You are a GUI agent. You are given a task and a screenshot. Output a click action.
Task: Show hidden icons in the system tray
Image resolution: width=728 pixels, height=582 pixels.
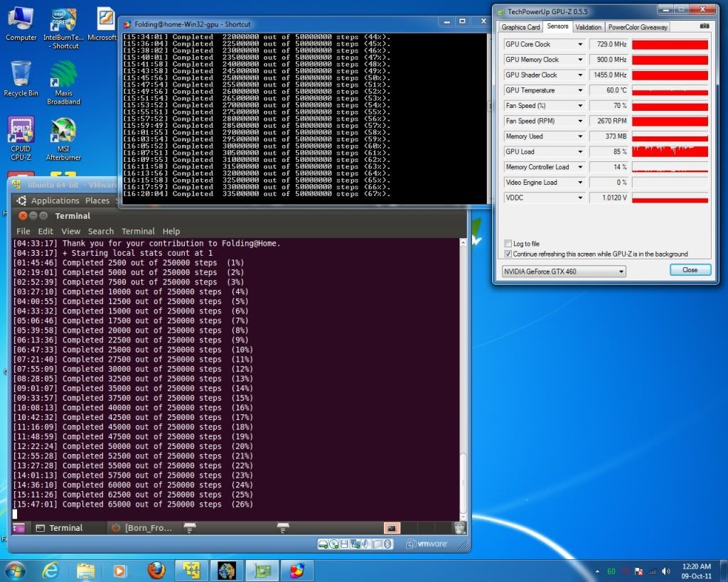(x=597, y=571)
